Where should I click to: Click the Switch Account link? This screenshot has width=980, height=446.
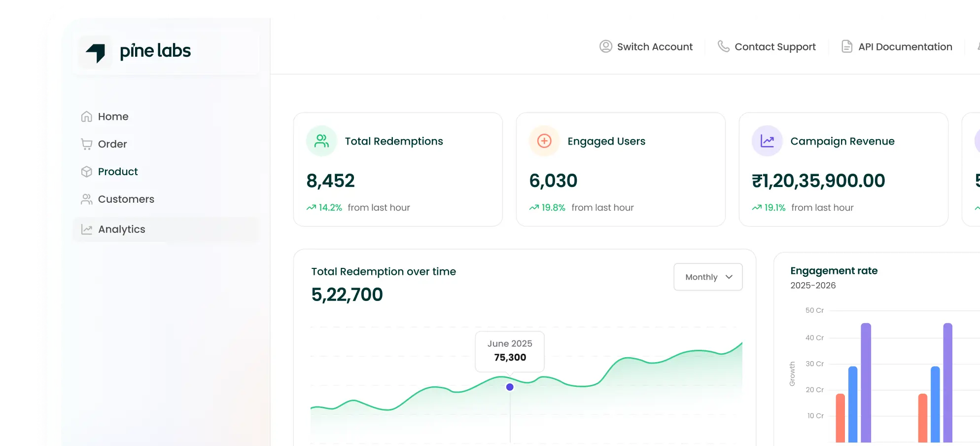[646, 46]
